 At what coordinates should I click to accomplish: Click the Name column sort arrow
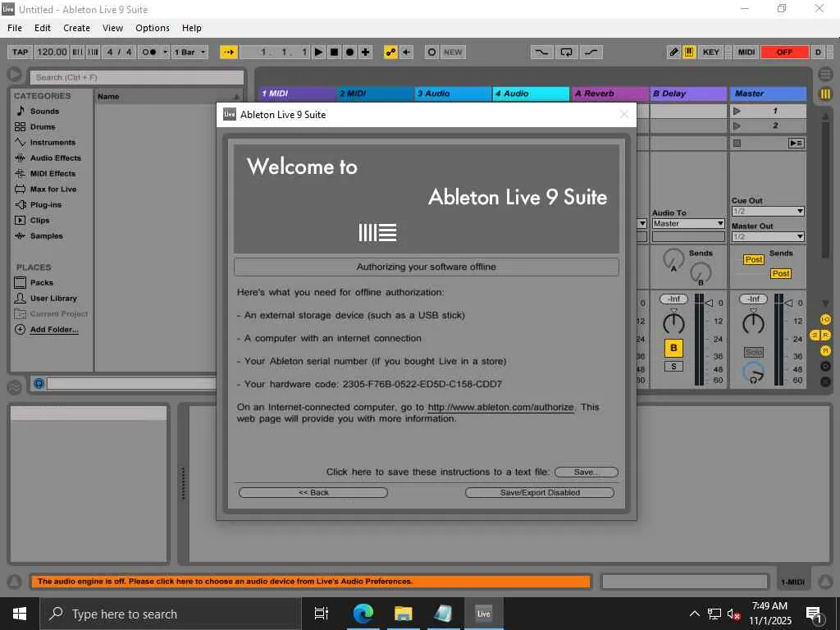[x=236, y=97]
